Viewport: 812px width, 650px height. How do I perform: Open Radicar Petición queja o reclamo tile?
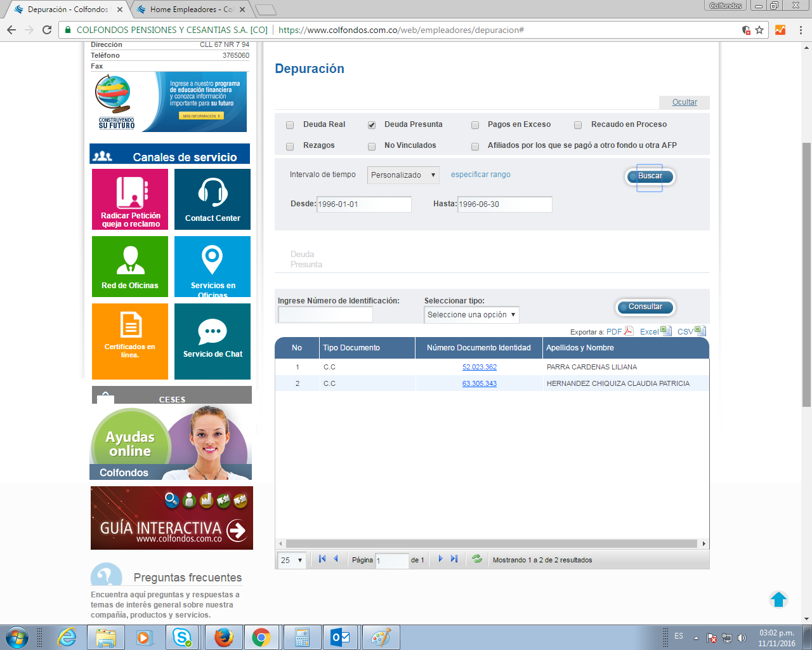coord(130,199)
